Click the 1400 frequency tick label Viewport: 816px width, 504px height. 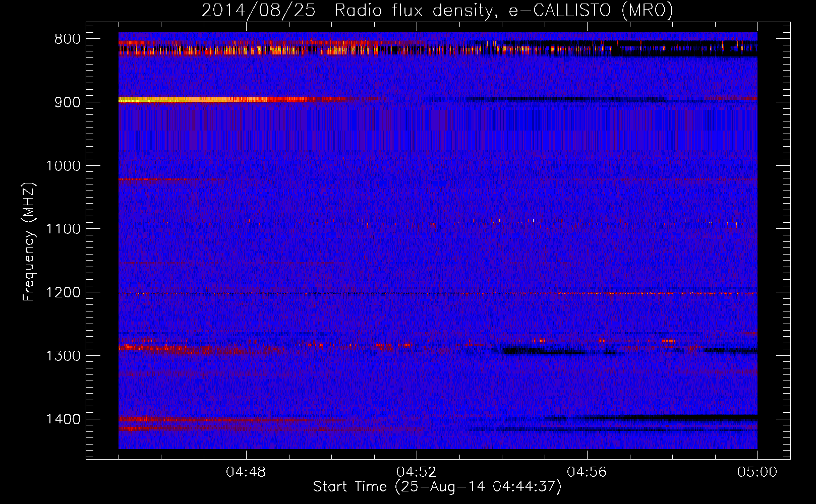point(63,419)
